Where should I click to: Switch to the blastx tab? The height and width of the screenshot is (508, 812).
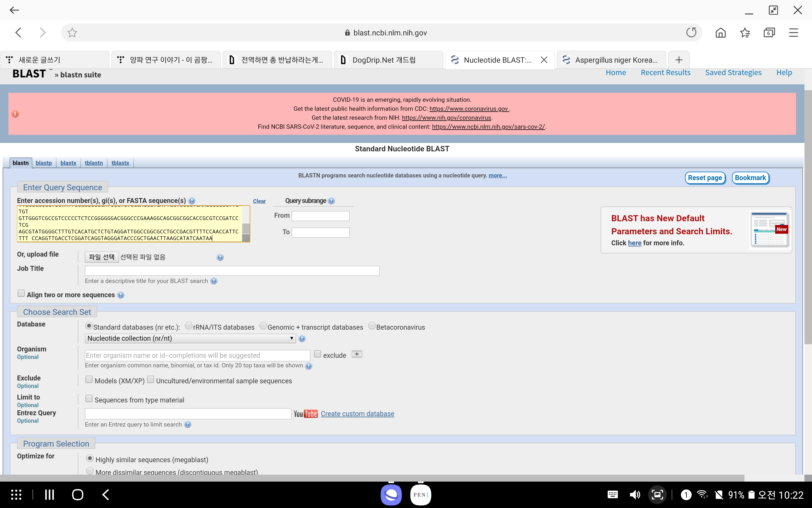click(68, 163)
